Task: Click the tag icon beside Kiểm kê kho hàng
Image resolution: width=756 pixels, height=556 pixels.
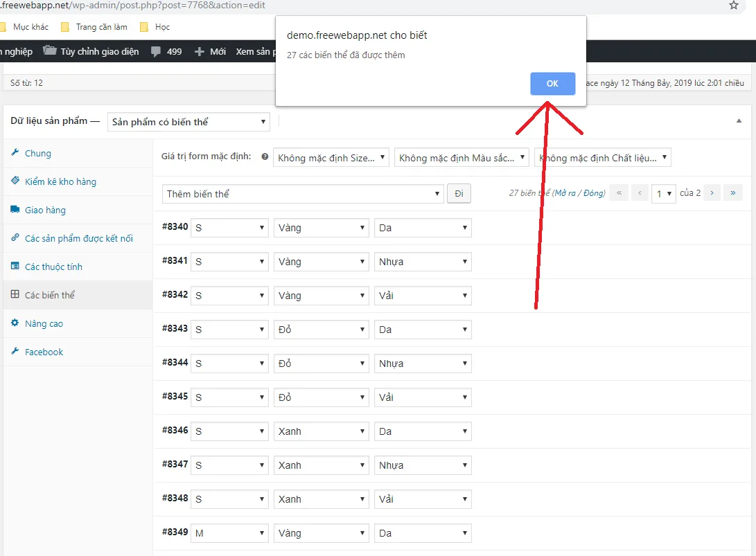Action: [15, 181]
